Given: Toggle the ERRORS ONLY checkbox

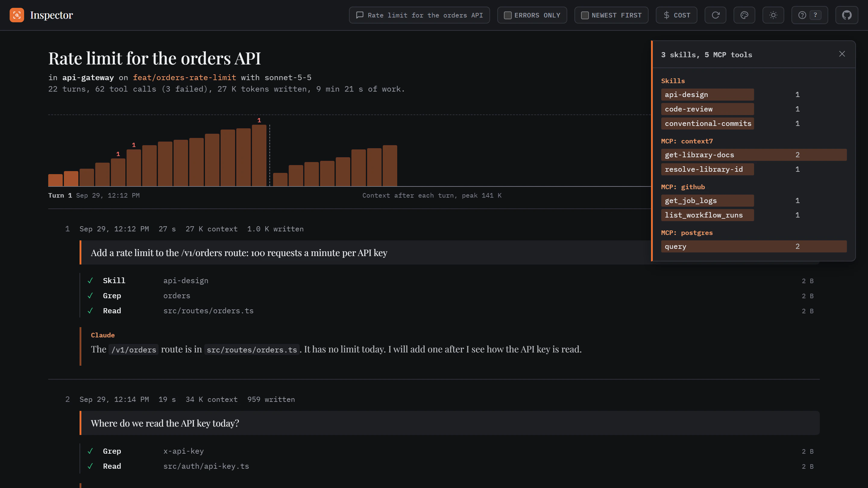Looking at the screenshot, I should 508,15.
